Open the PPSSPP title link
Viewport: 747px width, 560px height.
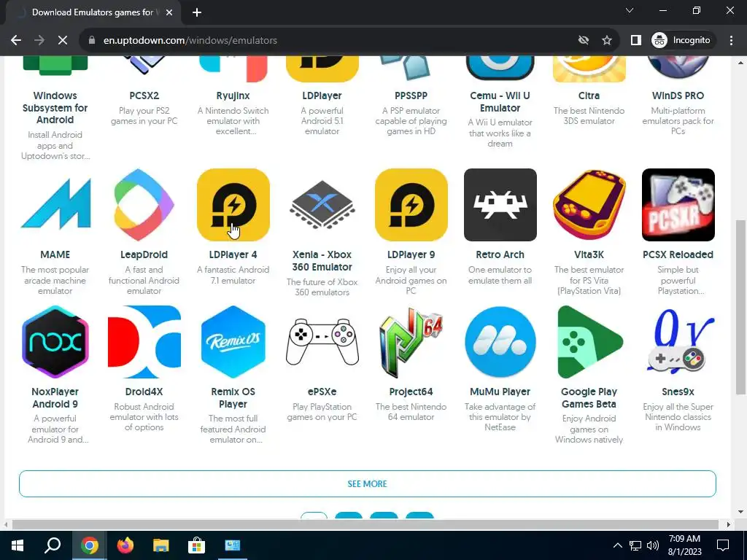click(411, 96)
